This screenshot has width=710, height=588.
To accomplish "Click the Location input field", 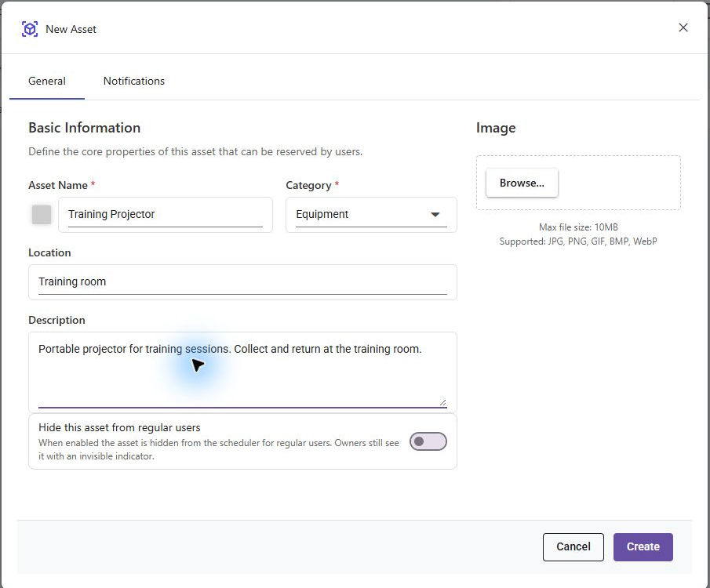I will 242,282.
